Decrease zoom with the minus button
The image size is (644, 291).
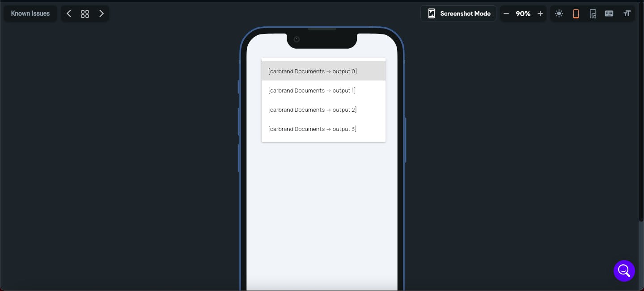[x=506, y=13]
